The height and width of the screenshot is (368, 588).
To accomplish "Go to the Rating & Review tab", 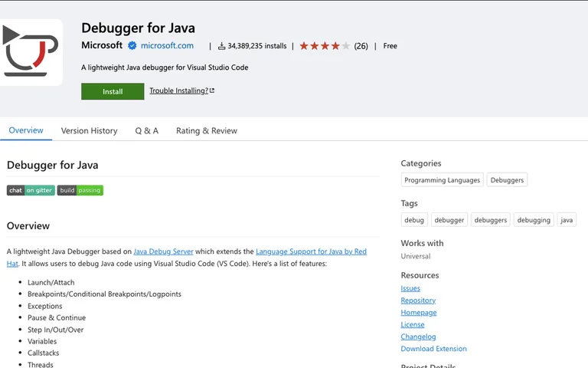I will (207, 130).
